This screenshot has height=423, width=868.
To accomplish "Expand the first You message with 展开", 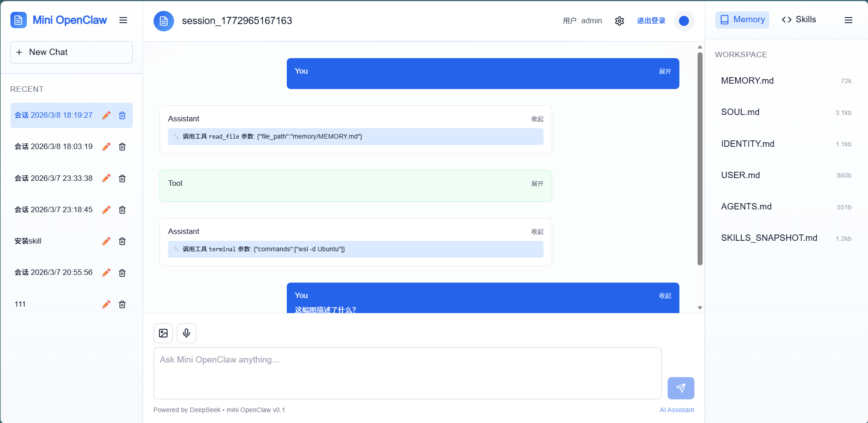I will (x=664, y=72).
